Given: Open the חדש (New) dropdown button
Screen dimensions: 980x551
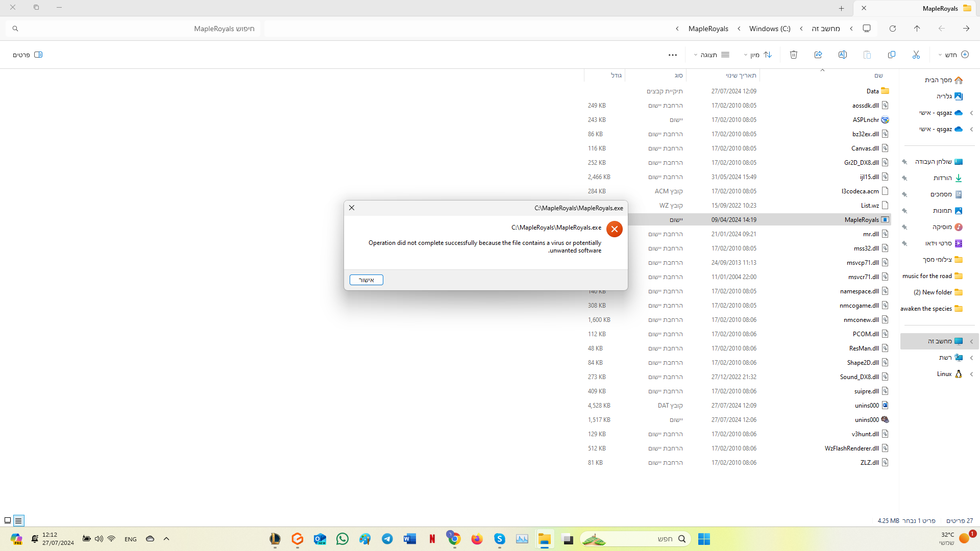Looking at the screenshot, I should click(953, 55).
